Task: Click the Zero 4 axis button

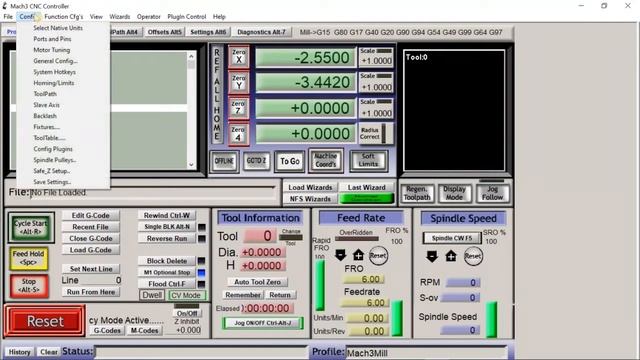Action: coord(238,133)
